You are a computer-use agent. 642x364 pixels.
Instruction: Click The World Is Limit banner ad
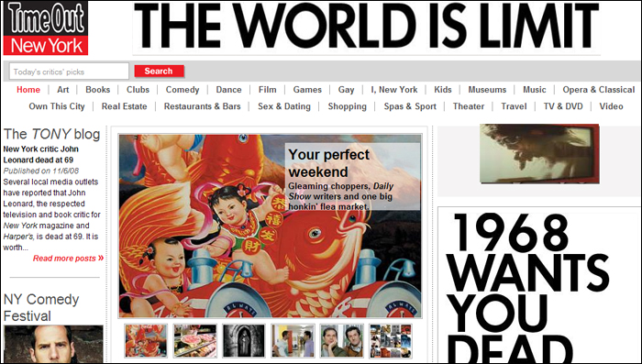(367, 28)
